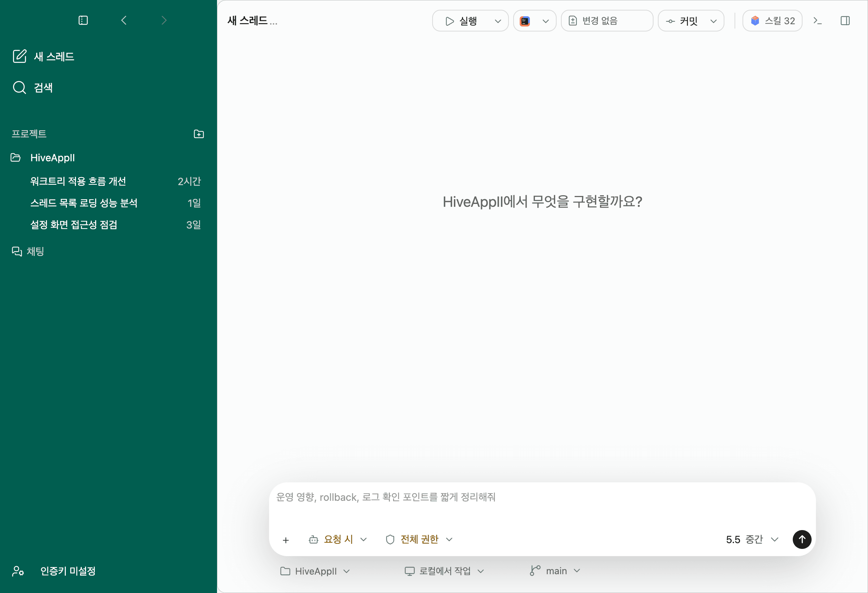Open the 요청 시 approval dropdown
The width and height of the screenshot is (868, 593).
[338, 539]
